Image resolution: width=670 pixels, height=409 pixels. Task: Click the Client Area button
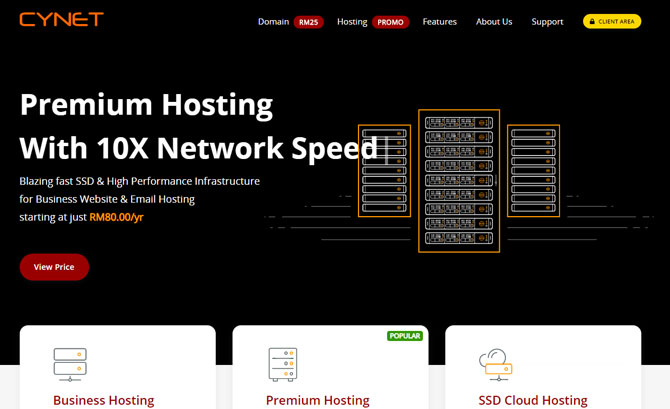point(612,21)
